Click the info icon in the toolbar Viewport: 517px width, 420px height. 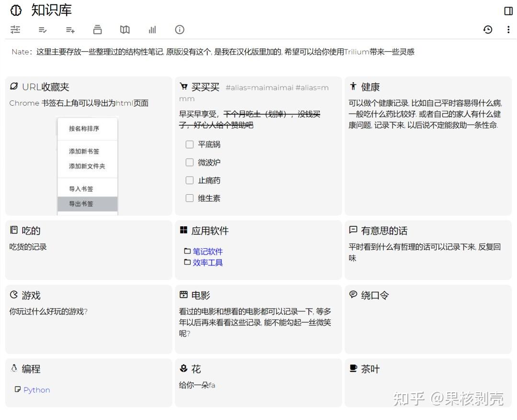click(x=179, y=30)
